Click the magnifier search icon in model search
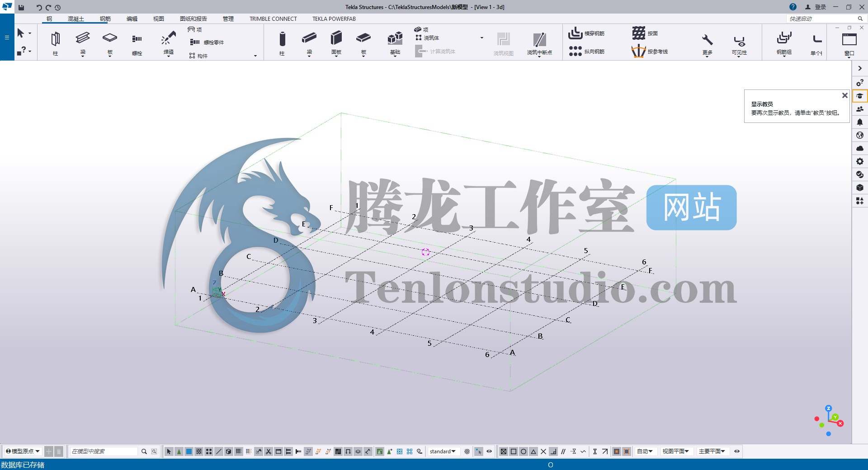Image resolution: width=868 pixels, height=470 pixels. [x=144, y=451]
